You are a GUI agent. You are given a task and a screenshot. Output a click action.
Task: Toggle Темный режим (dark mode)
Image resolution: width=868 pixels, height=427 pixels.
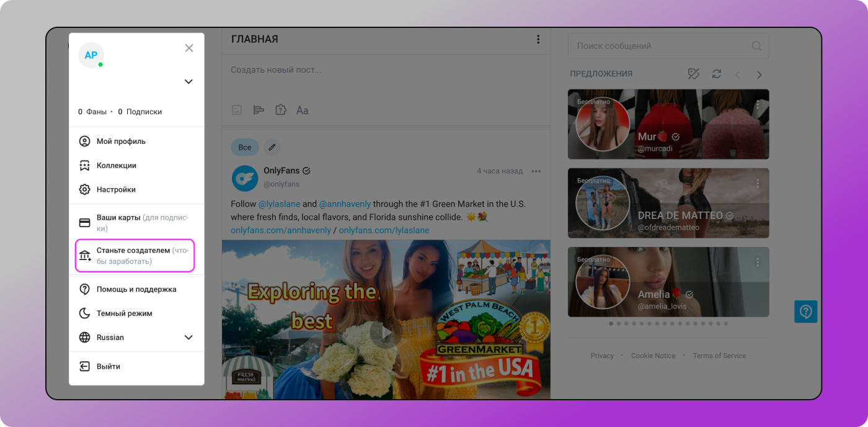(x=123, y=313)
